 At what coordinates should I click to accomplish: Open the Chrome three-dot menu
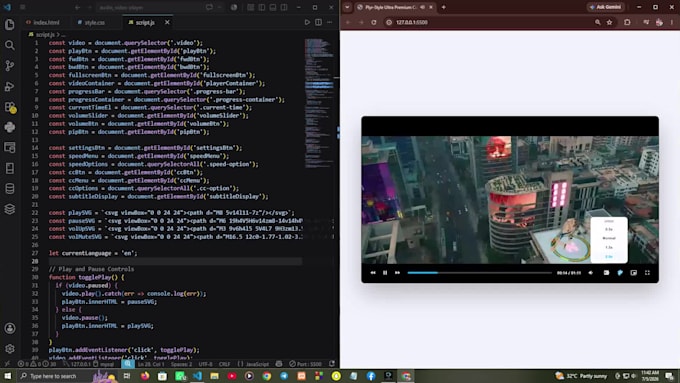coord(672,22)
